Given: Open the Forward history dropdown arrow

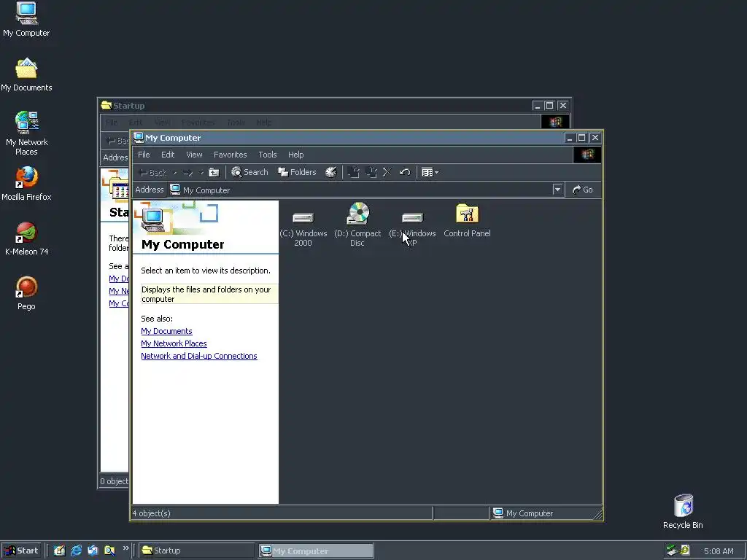Looking at the screenshot, I should pos(201,172).
